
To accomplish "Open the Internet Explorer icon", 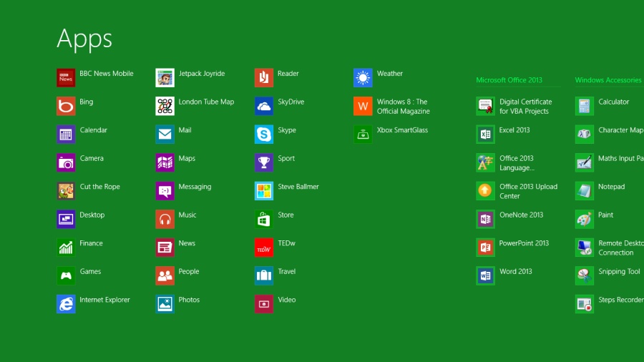I will [66, 304].
